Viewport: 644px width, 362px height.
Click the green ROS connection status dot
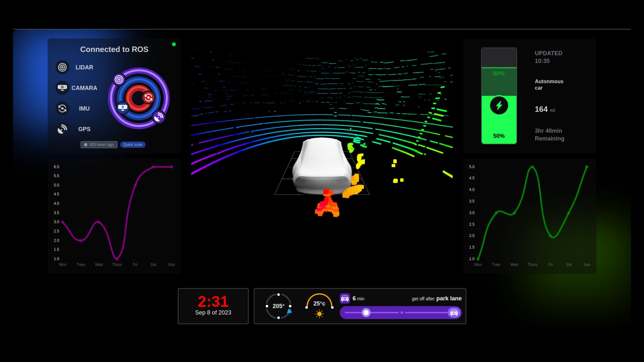pyautogui.click(x=174, y=44)
